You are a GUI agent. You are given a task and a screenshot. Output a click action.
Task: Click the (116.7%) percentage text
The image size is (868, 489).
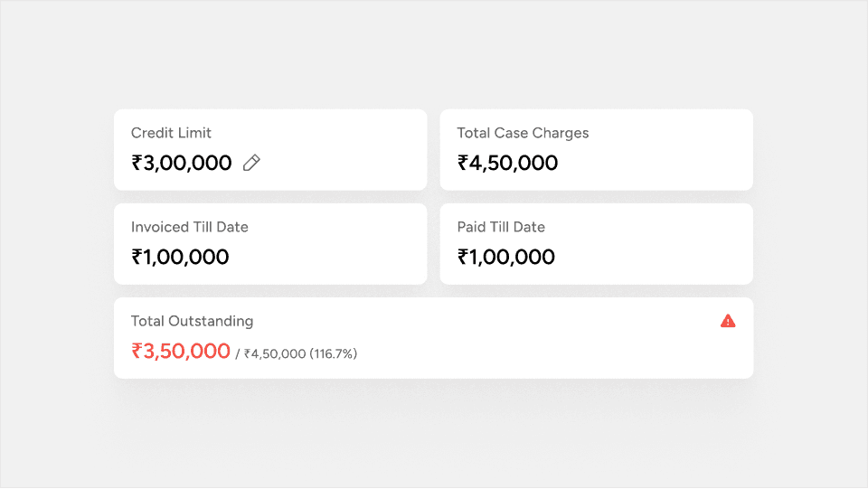pos(334,354)
